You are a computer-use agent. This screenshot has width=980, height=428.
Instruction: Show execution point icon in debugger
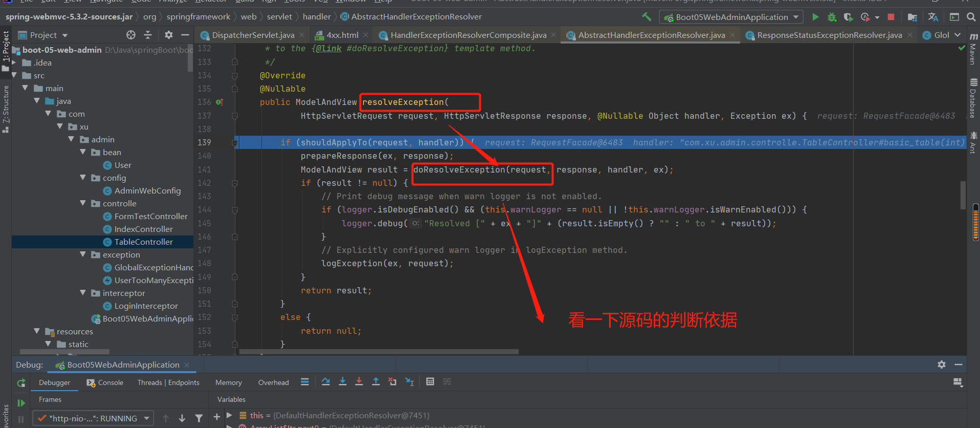click(x=305, y=381)
